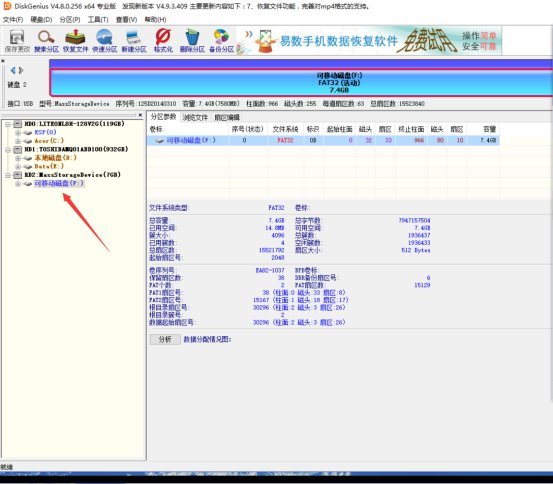Click the 保存更改 save changes toolbar icon

[x=17, y=41]
